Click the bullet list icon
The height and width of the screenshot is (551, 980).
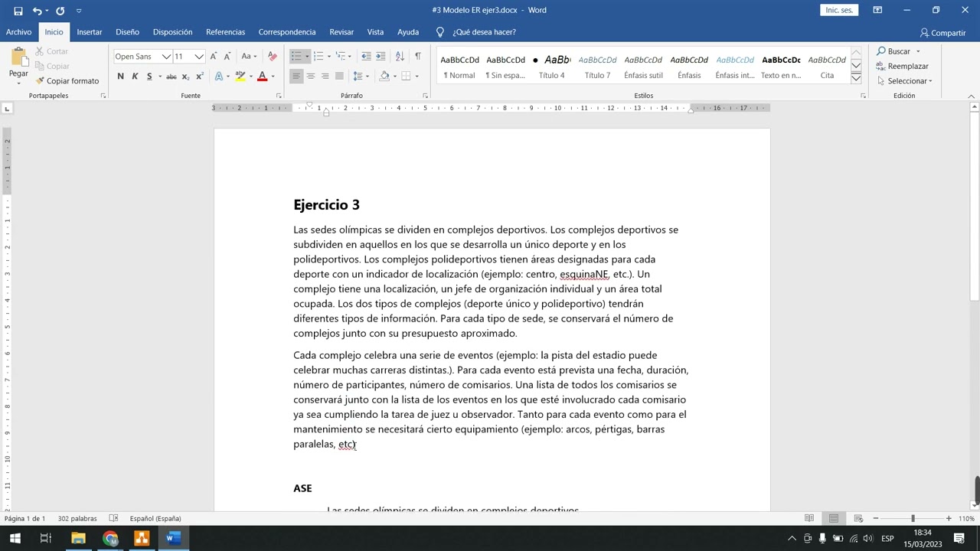point(296,57)
